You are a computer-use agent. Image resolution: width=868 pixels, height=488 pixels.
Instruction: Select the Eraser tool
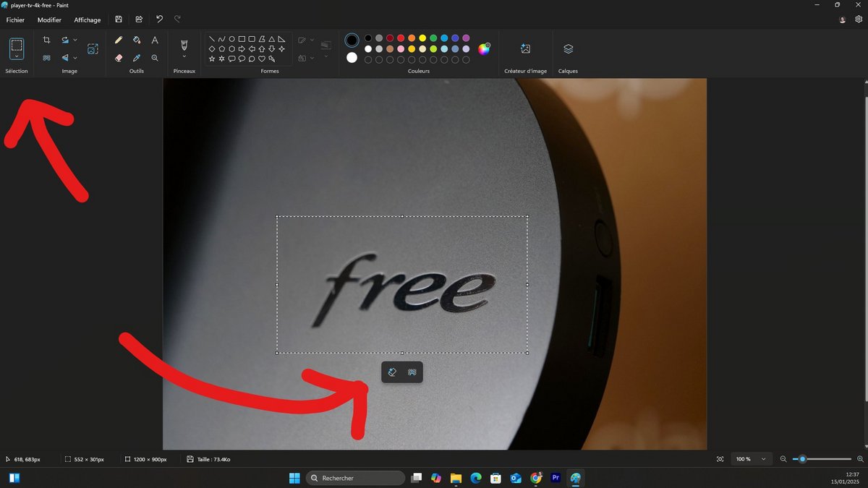pos(119,58)
